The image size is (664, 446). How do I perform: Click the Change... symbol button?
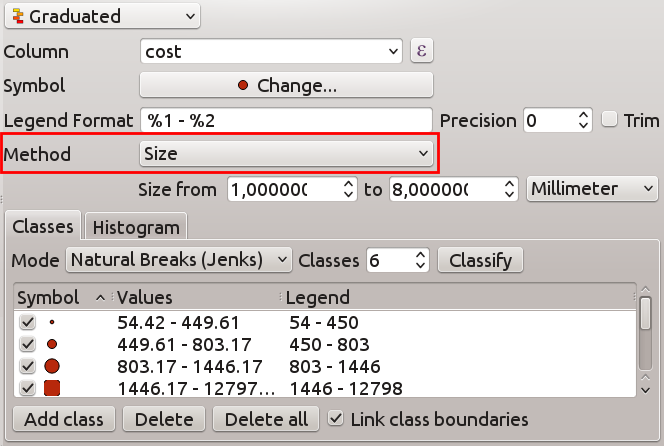(285, 85)
